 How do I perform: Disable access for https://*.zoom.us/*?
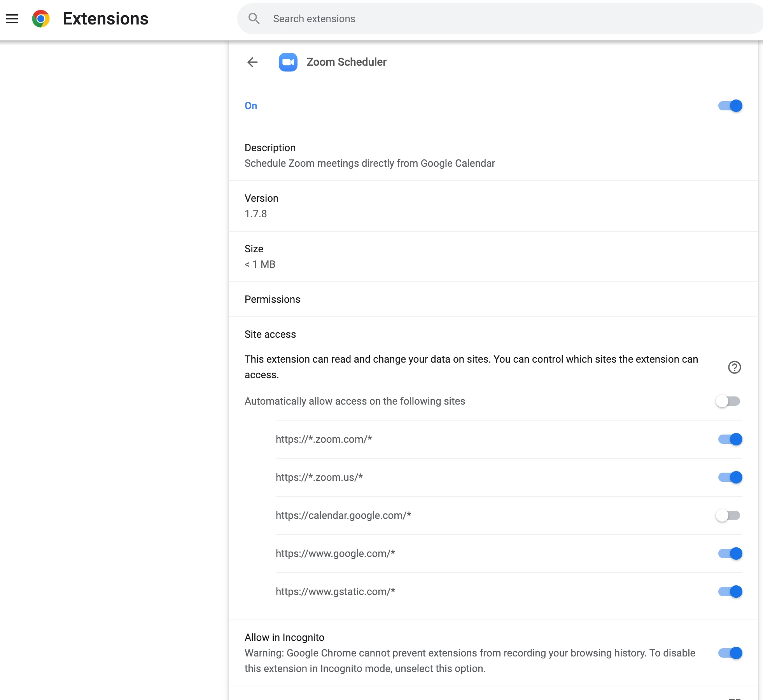730,477
